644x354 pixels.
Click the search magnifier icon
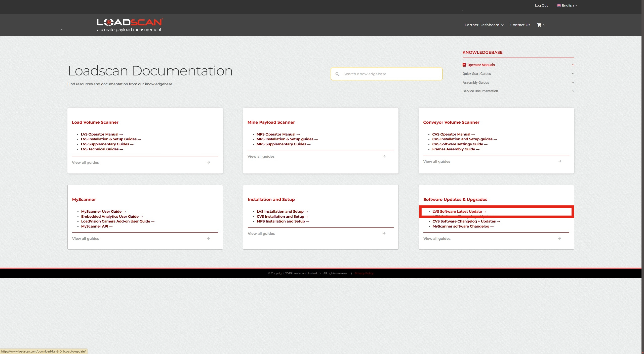point(337,74)
